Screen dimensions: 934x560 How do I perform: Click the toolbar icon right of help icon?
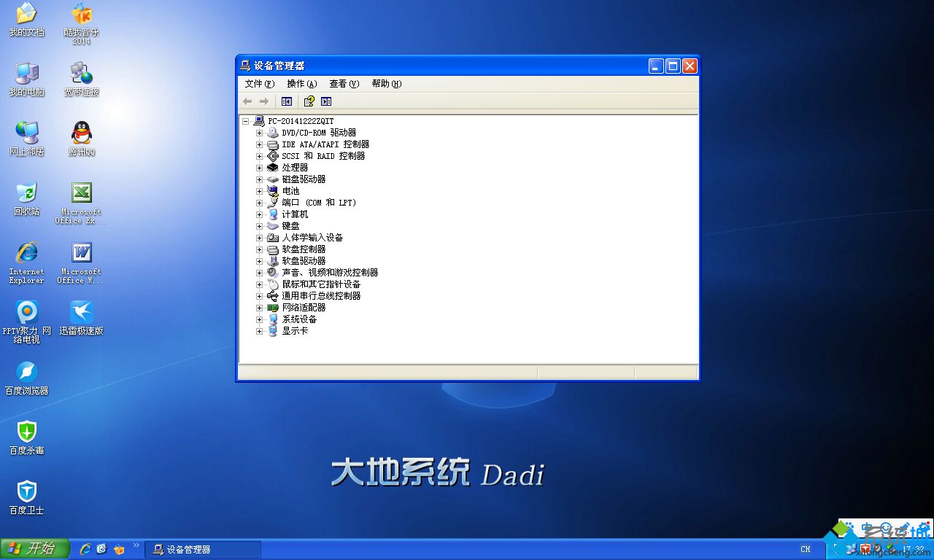(x=326, y=101)
